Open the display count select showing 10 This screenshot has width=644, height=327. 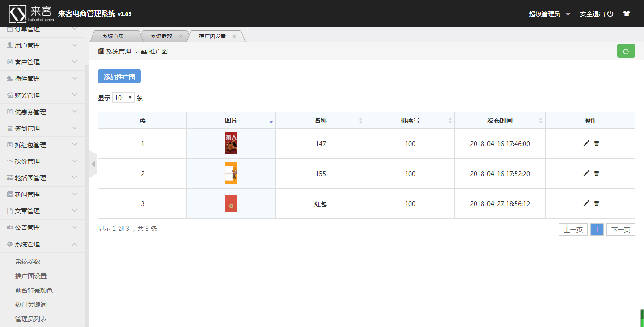point(123,98)
